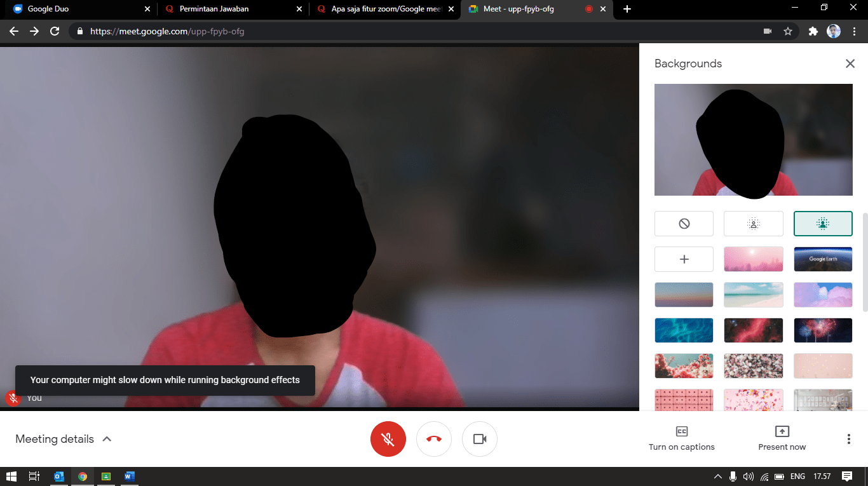This screenshot has height=486, width=868.
Task: Open a new browser tab
Action: [627, 9]
